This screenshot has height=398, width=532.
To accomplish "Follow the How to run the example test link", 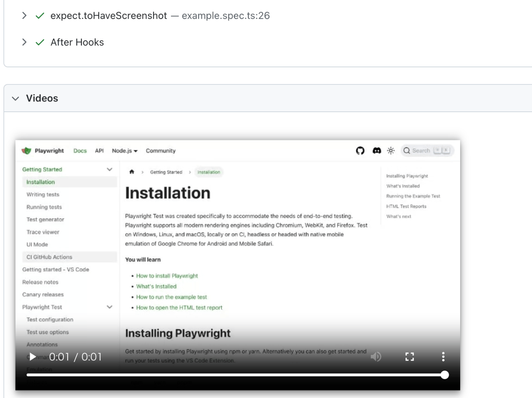I will [172, 297].
